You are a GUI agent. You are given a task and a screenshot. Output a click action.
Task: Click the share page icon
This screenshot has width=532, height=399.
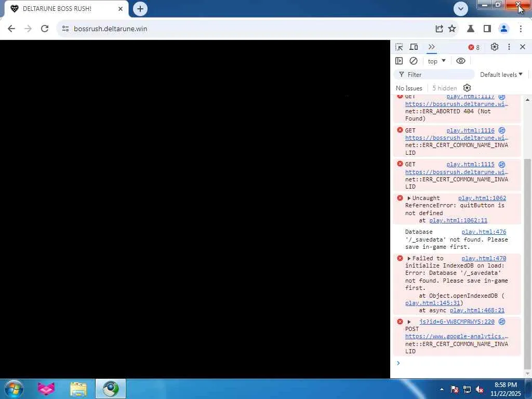(x=439, y=29)
